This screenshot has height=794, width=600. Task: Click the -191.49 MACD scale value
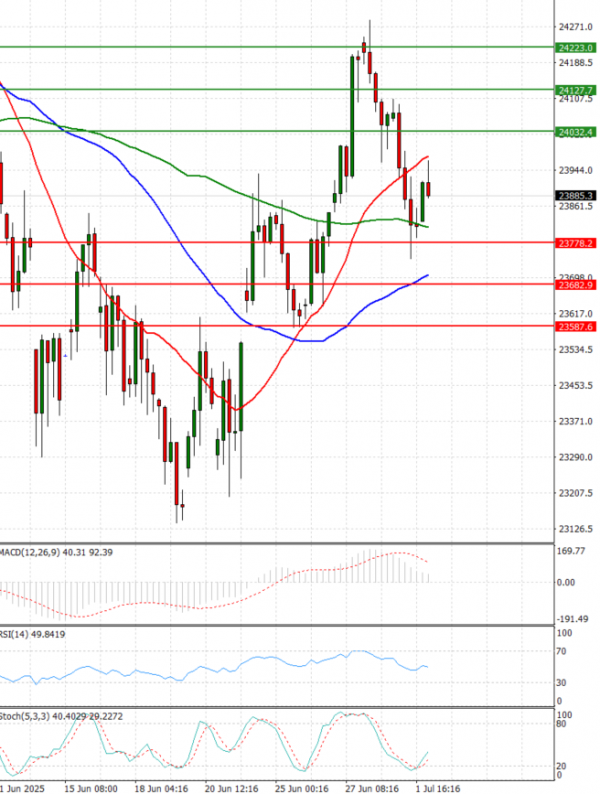(x=572, y=619)
